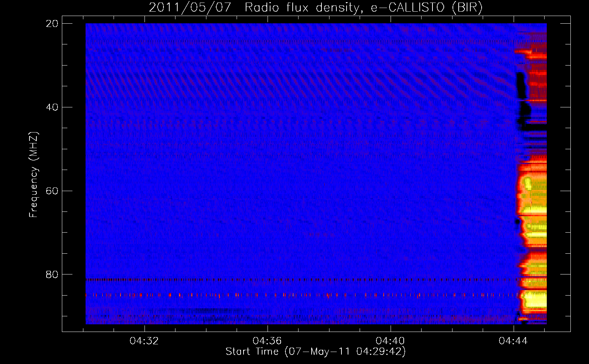Click the 04:32 time tick label
This screenshot has width=589, height=364.
pyautogui.click(x=145, y=341)
